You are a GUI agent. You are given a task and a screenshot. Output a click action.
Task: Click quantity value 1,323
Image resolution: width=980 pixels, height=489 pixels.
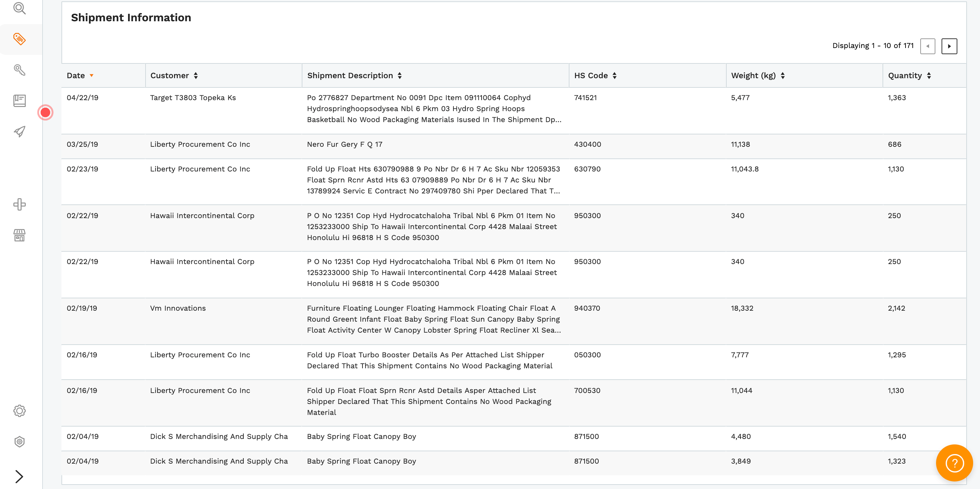[x=897, y=461]
